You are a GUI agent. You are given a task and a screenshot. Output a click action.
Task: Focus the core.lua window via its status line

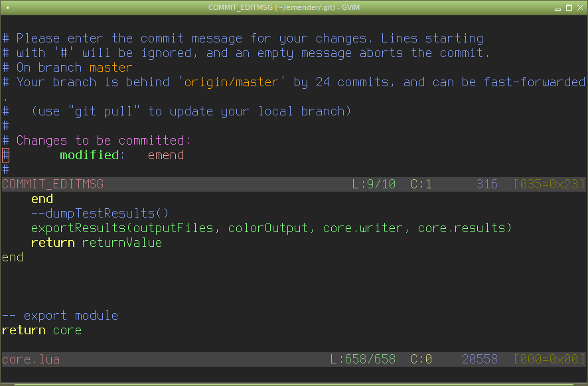31,359
